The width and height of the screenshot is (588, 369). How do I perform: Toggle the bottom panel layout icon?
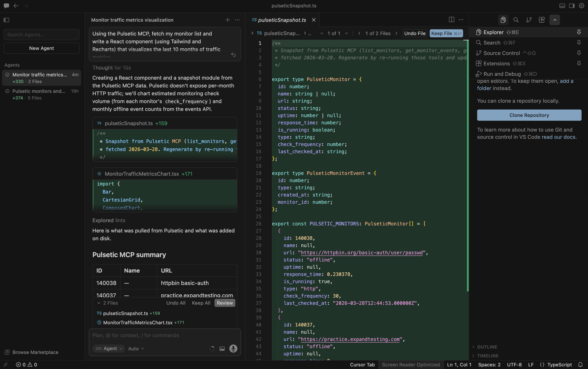(562, 6)
